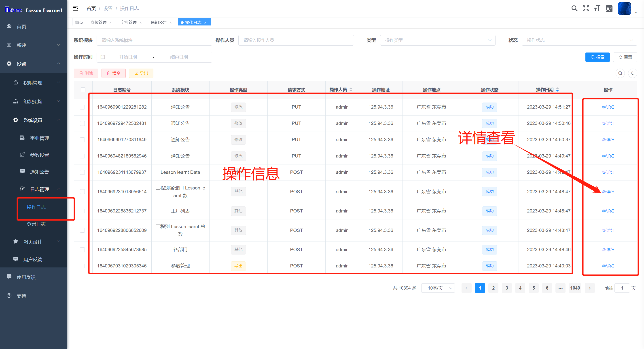644x349 pixels.
Task: Collapse 日志管理 submenu
Action: pyautogui.click(x=34, y=189)
